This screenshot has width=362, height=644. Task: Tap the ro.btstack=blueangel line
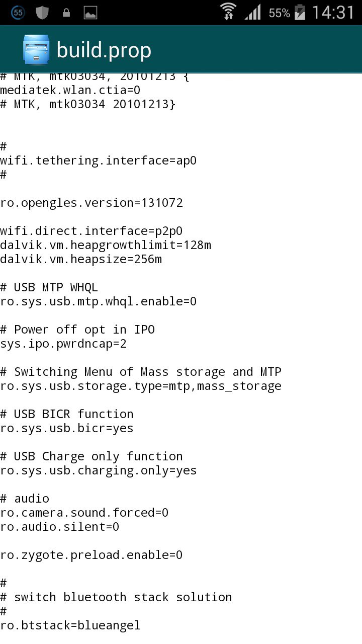[70, 625]
